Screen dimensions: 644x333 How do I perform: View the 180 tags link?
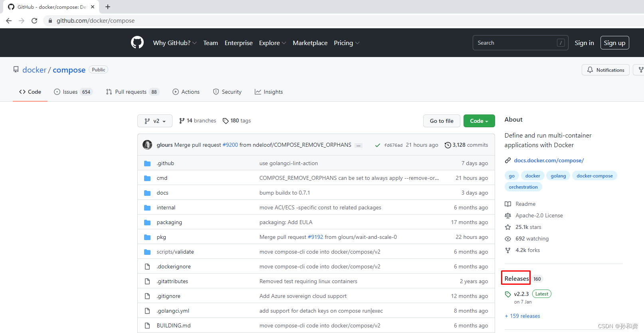(237, 120)
